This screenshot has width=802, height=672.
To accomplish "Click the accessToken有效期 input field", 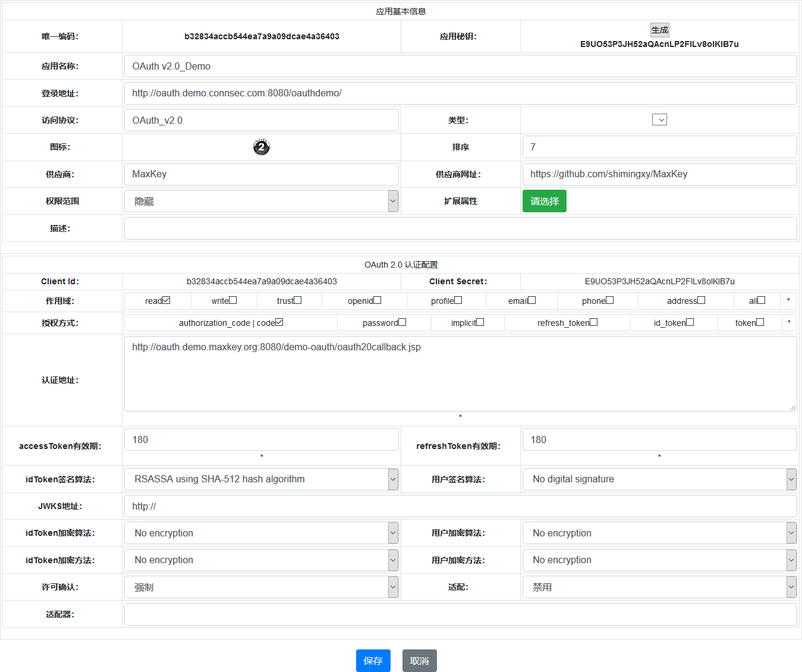I will click(x=262, y=439).
